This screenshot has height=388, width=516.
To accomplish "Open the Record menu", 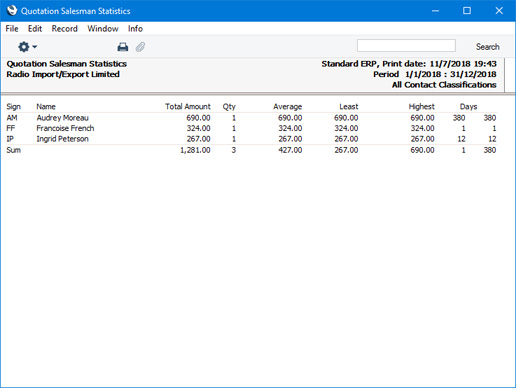I will coord(64,29).
